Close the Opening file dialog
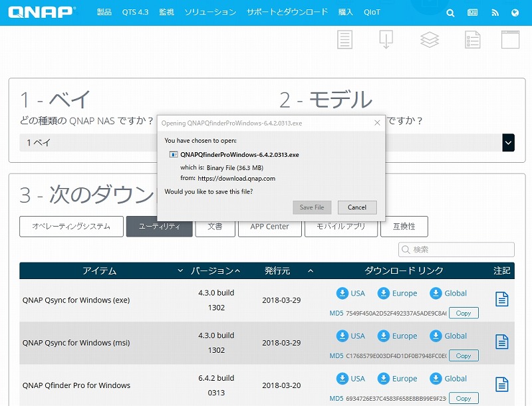 coord(377,123)
